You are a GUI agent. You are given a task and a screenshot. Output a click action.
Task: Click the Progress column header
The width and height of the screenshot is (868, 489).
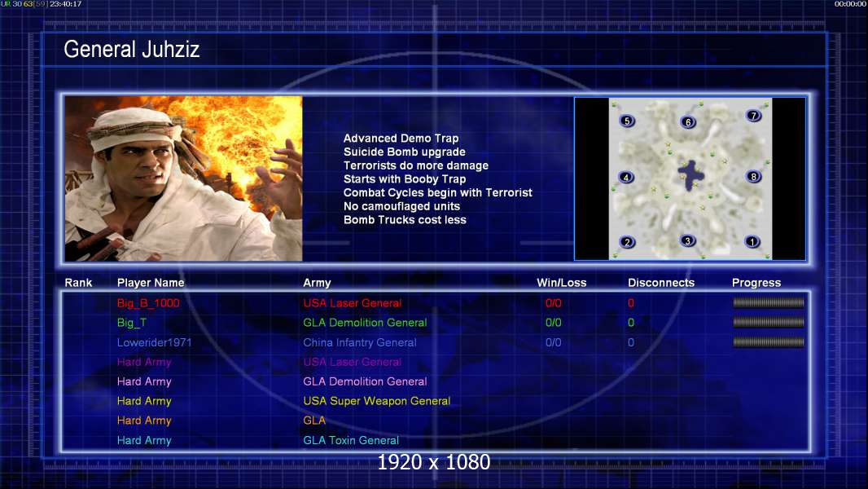756,283
